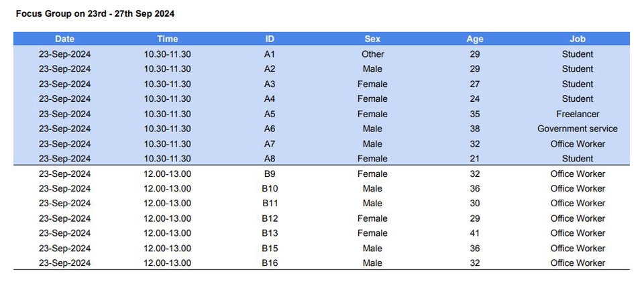Screen dimensions: 644x282
Task: Click the Job column header
Action: [578, 39]
